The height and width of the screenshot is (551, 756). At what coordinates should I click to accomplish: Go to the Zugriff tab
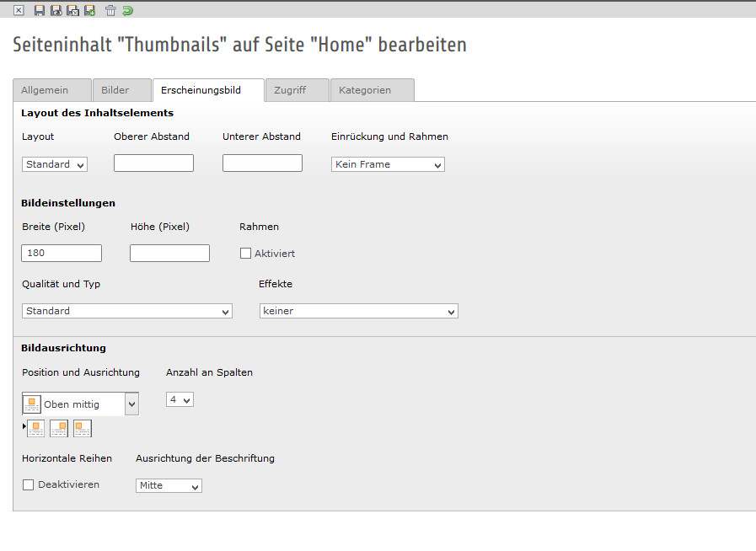298,90
